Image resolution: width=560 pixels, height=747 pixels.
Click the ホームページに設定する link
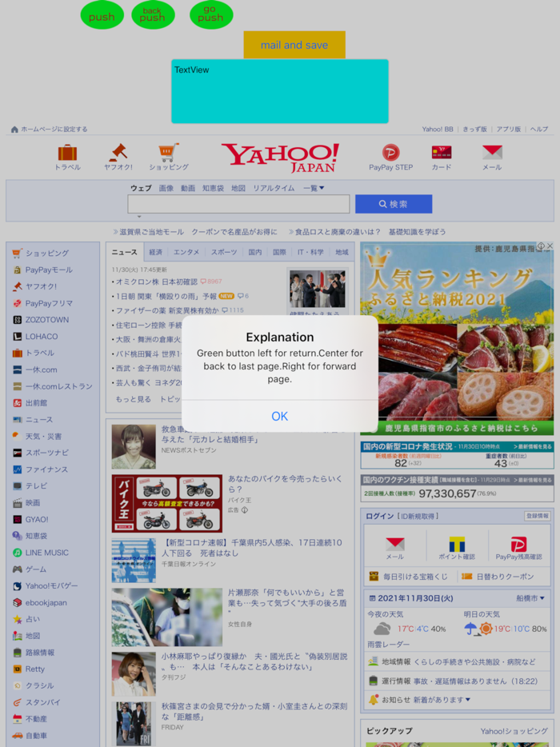click(x=54, y=129)
